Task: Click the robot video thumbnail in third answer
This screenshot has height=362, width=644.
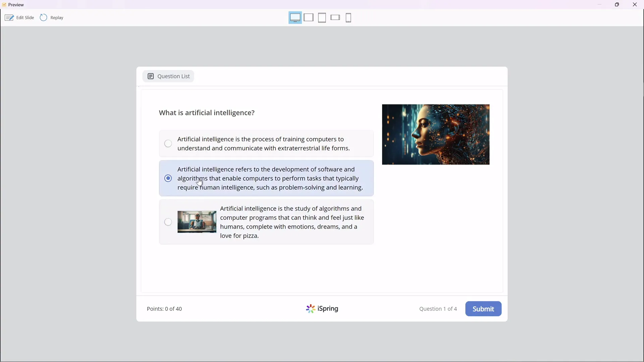Action: [197, 222]
